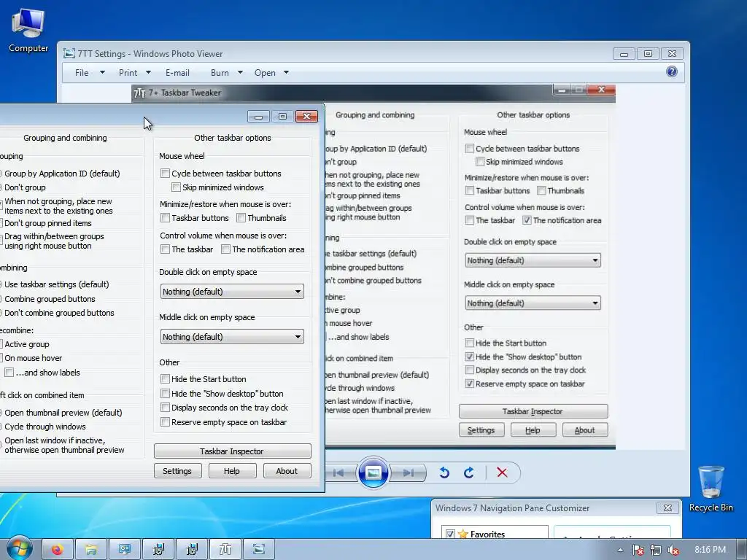The height and width of the screenshot is (560, 747).
Task: Expand the File menu arrow
Action: [102, 72]
